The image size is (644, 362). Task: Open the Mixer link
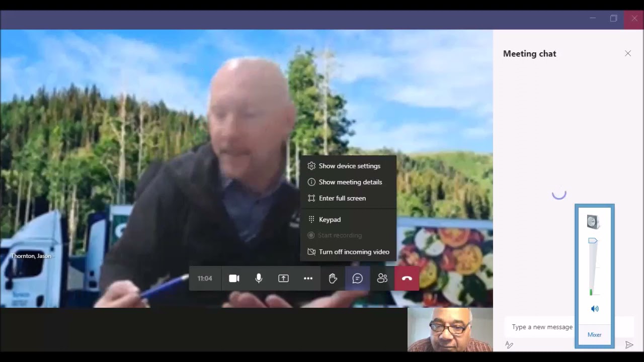pos(594,335)
